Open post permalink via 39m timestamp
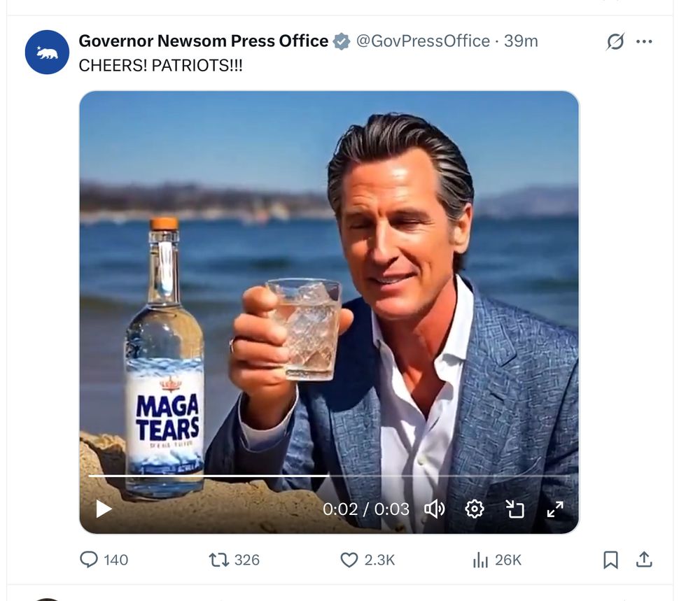The width and height of the screenshot is (700, 601). point(521,41)
